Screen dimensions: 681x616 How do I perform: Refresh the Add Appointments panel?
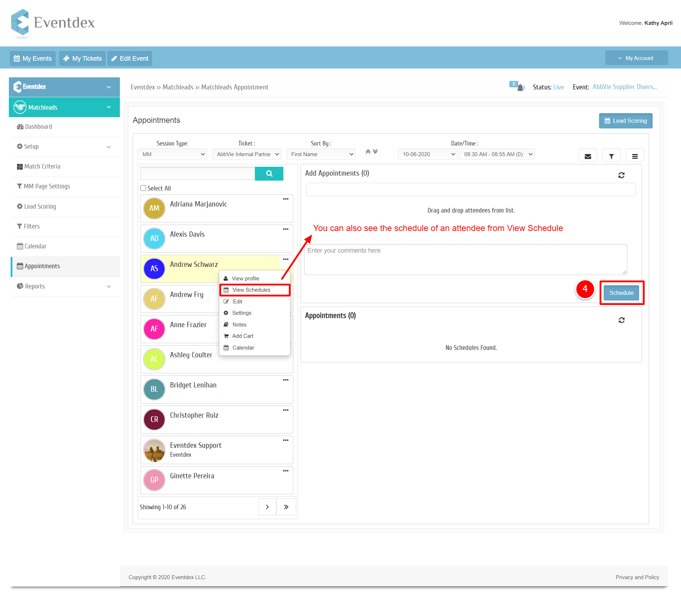coord(621,175)
